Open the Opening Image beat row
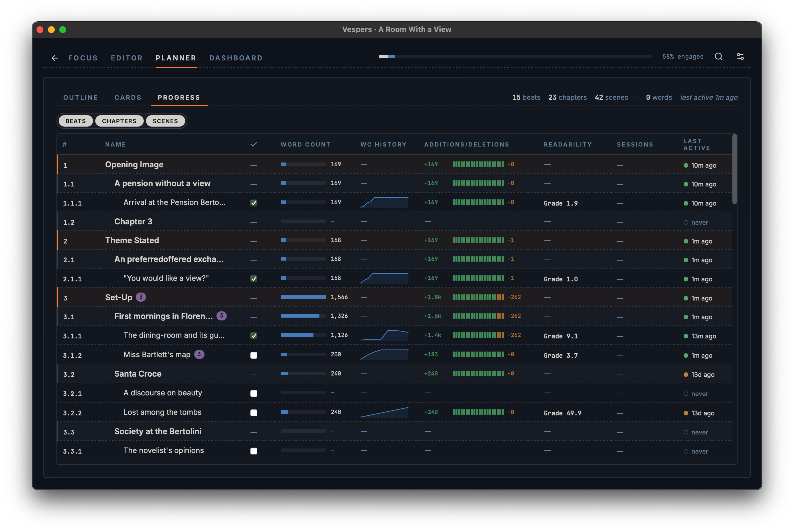Viewport: 794px width, 532px height. tap(395, 165)
